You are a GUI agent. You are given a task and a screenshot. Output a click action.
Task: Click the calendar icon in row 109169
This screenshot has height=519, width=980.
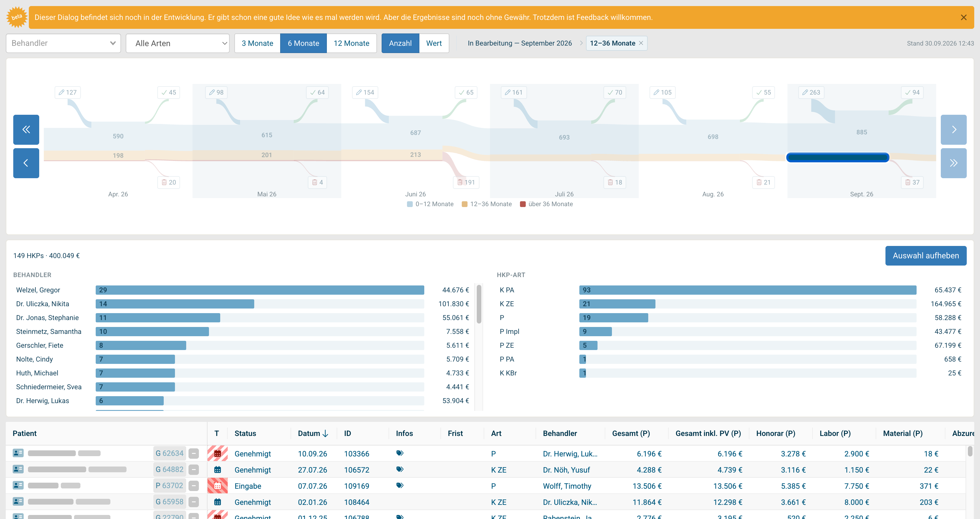217,486
